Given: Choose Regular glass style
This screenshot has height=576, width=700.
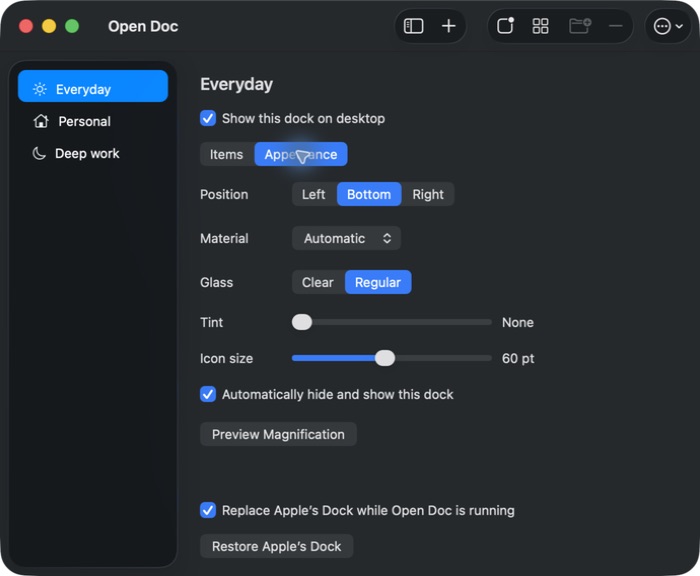Looking at the screenshot, I should (378, 282).
